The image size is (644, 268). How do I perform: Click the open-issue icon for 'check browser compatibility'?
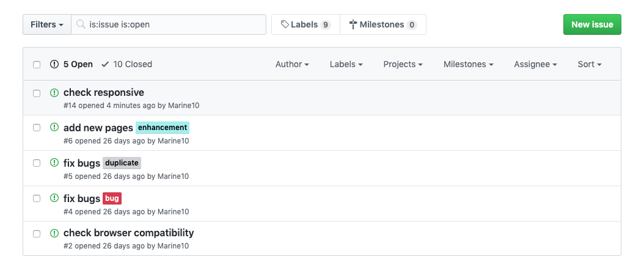point(54,233)
